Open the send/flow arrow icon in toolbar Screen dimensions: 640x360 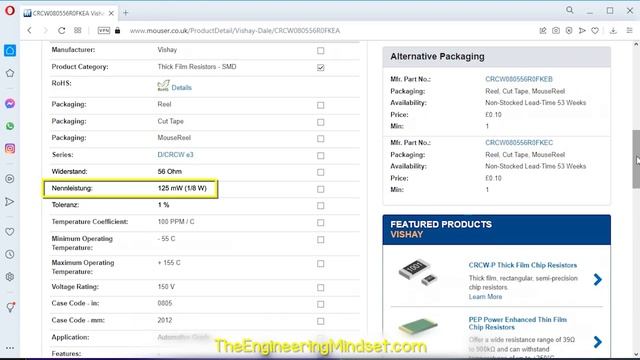coord(582,31)
